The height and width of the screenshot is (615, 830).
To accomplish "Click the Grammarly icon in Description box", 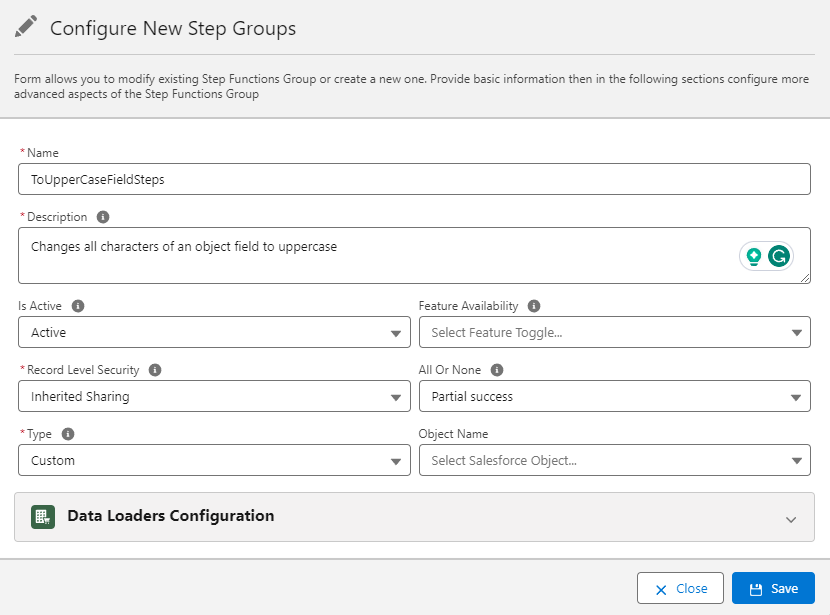I will [779, 256].
